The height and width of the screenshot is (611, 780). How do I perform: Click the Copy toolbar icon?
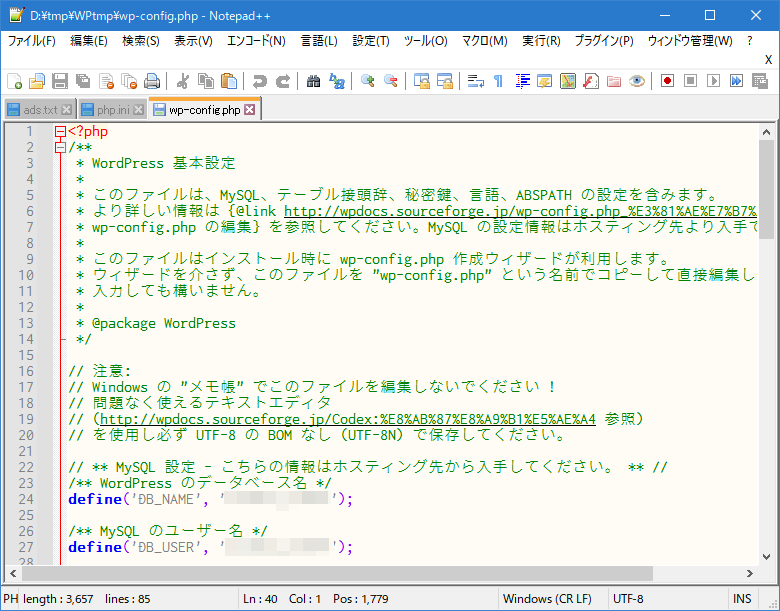click(x=205, y=81)
